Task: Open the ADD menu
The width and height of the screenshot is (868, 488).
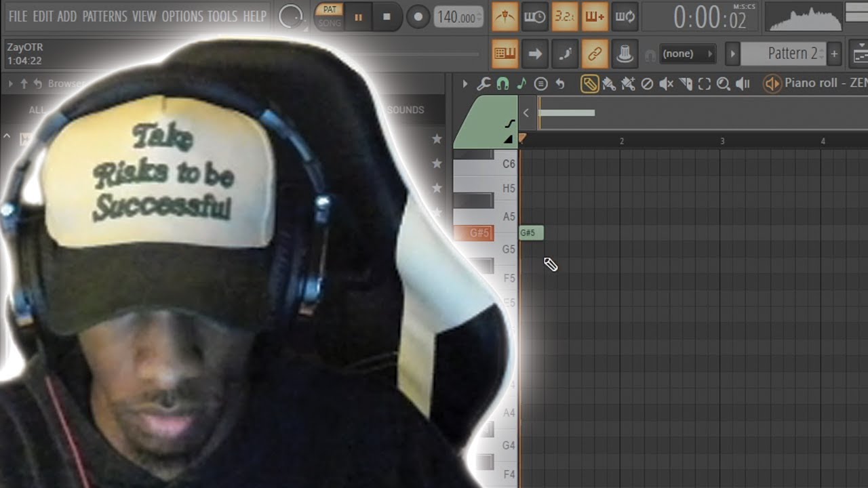Action: click(66, 16)
